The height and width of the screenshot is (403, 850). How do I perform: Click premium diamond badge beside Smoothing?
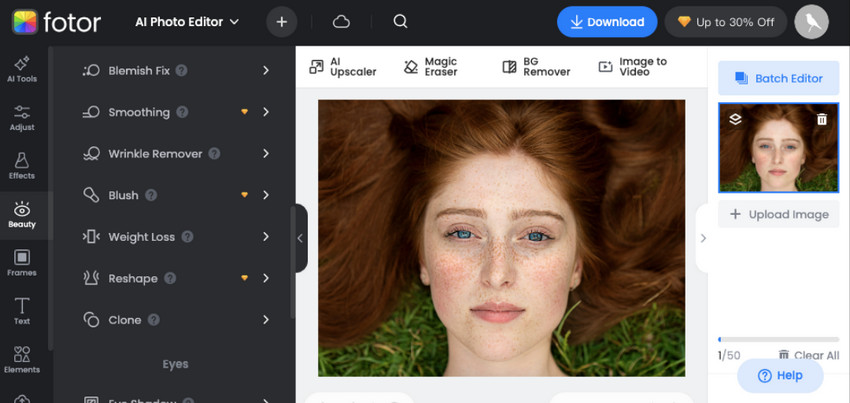pyautogui.click(x=244, y=112)
